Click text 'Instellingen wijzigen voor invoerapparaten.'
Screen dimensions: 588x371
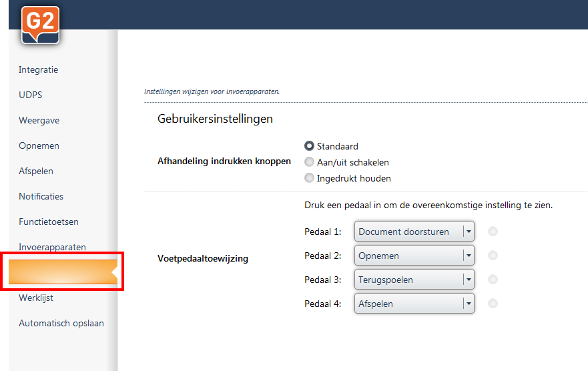[212, 91]
